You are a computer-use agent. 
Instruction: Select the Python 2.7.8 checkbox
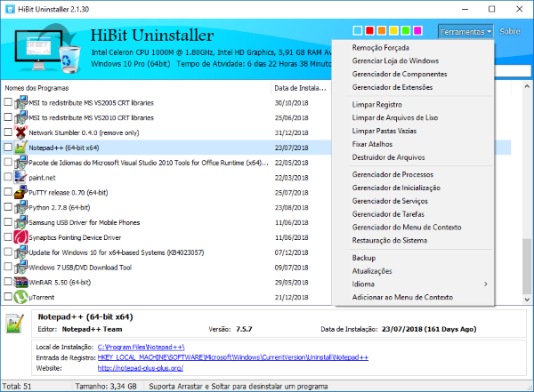click(x=8, y=207)
